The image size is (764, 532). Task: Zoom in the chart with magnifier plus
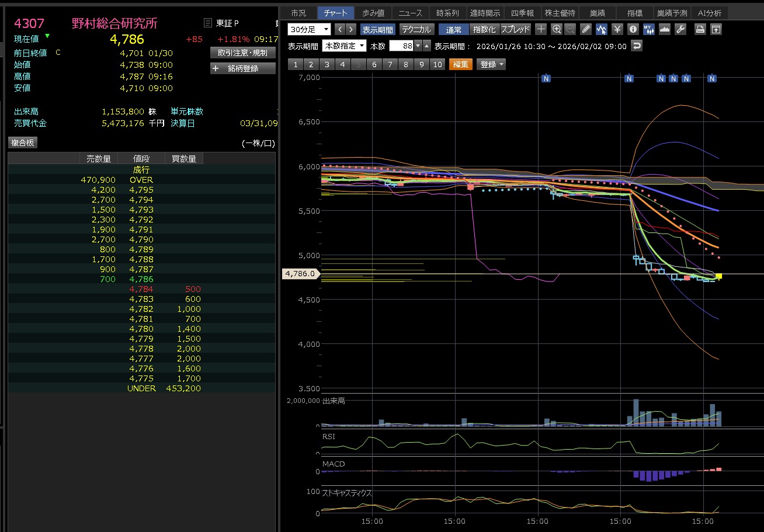point(556,29)
